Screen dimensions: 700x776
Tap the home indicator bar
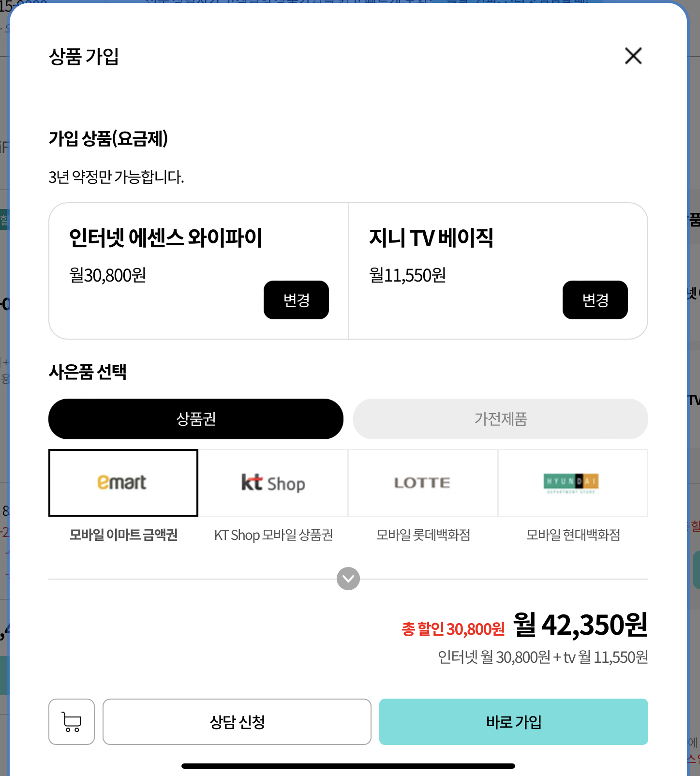[x=348, y=766]
